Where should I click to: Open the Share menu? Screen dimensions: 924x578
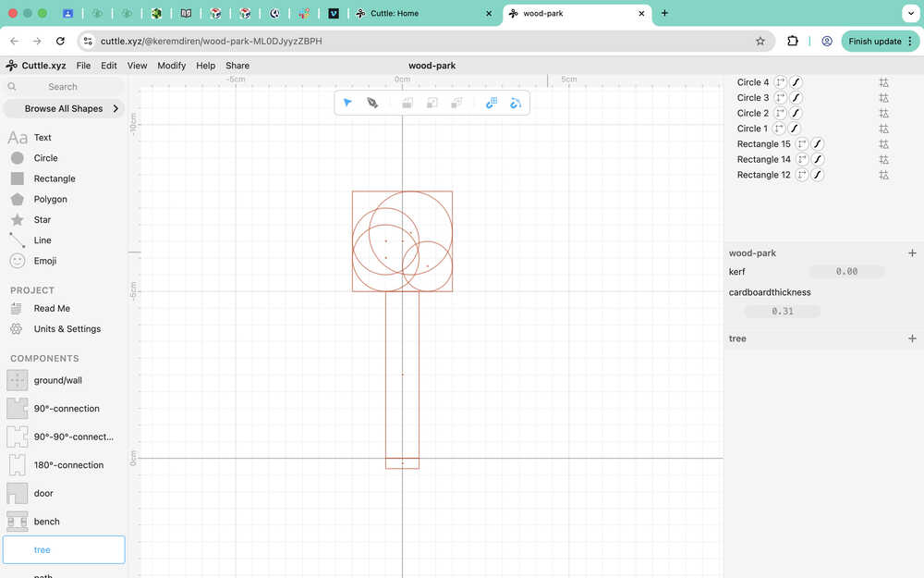point(237,66)
